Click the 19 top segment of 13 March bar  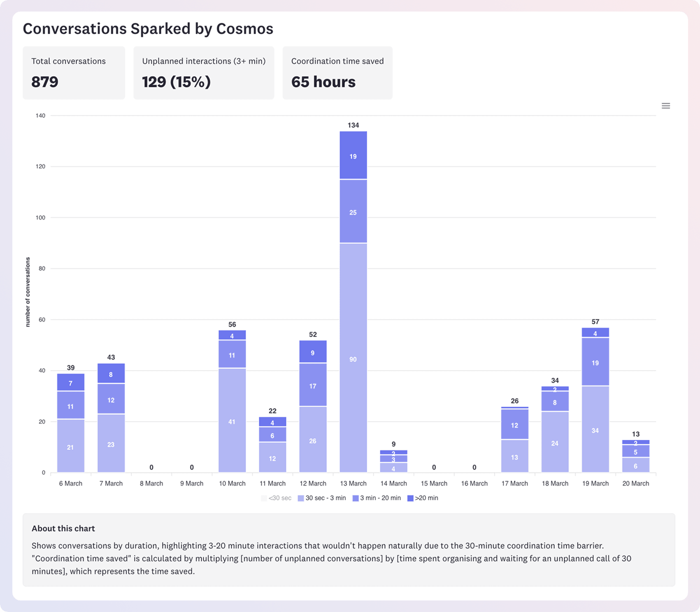(353, 155)
